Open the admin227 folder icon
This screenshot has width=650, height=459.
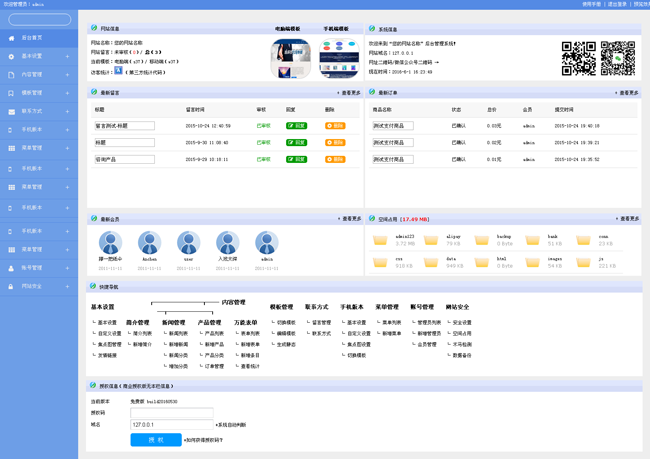380,240
